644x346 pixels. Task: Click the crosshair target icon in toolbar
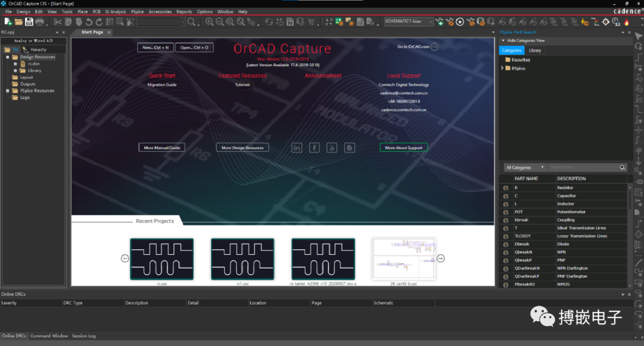click(606, 22)
